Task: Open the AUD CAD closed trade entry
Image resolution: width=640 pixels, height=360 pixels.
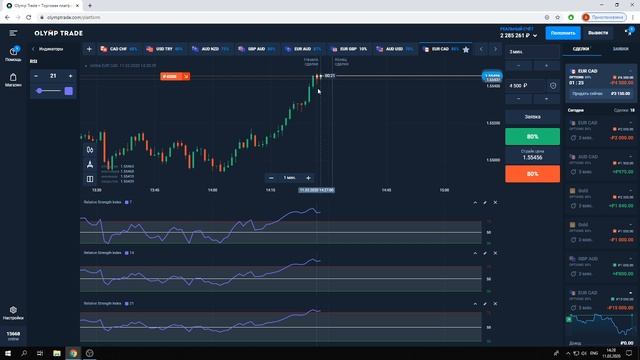Action: [x=601, y=164]
